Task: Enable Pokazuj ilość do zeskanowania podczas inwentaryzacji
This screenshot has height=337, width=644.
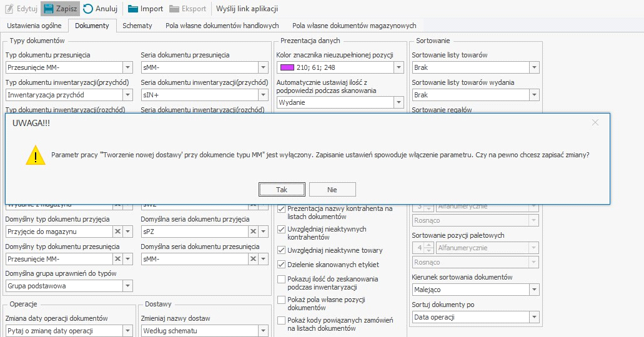Action: click(281, 279)
